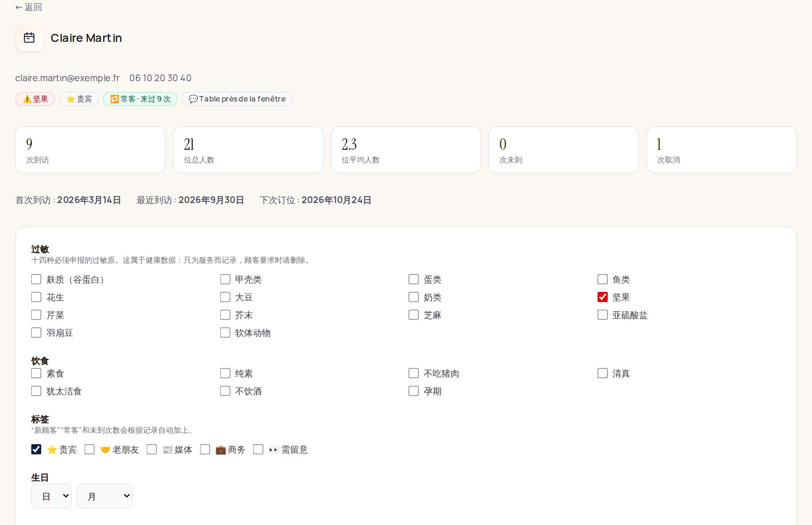
Task: Click the next booking date 2026年10月24日
Action: pos(336,200)
